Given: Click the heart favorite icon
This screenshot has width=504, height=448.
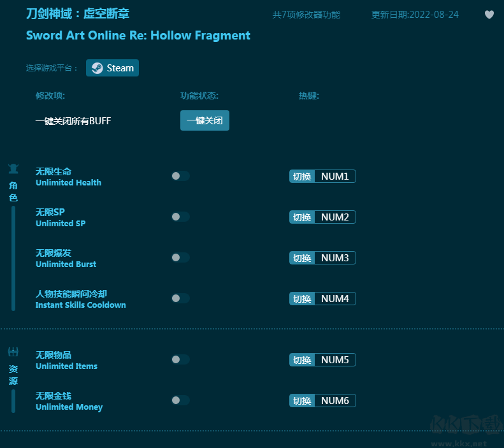Looking at the screenshot, I should pyautogui.click(x=489, y=15).
